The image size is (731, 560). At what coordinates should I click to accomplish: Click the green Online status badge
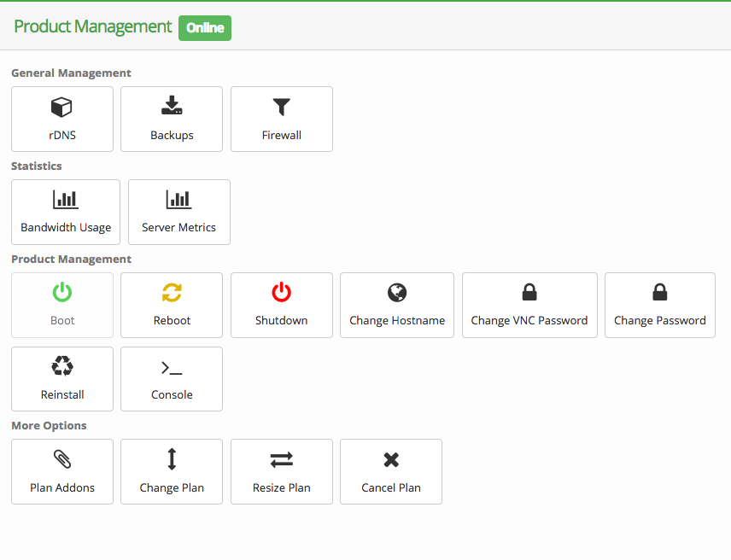[x=205, y=27]
